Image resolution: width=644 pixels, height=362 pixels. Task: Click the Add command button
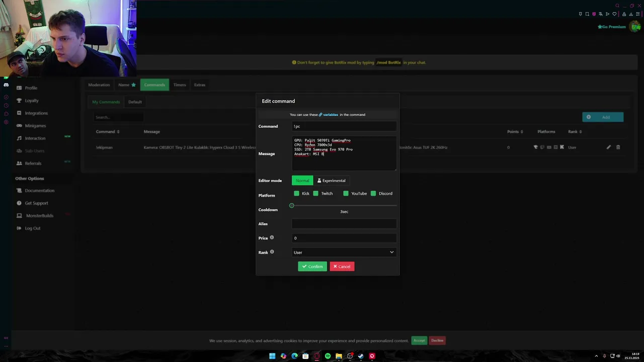click(x=603, y=117)
